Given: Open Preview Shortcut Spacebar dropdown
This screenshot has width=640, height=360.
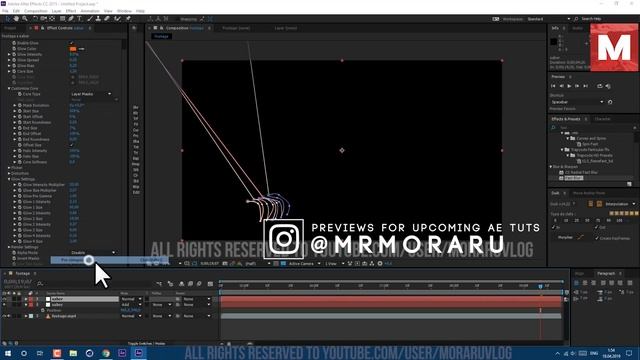Looking at the screenshot, I should pyautogui.click(x=577, y=102).
